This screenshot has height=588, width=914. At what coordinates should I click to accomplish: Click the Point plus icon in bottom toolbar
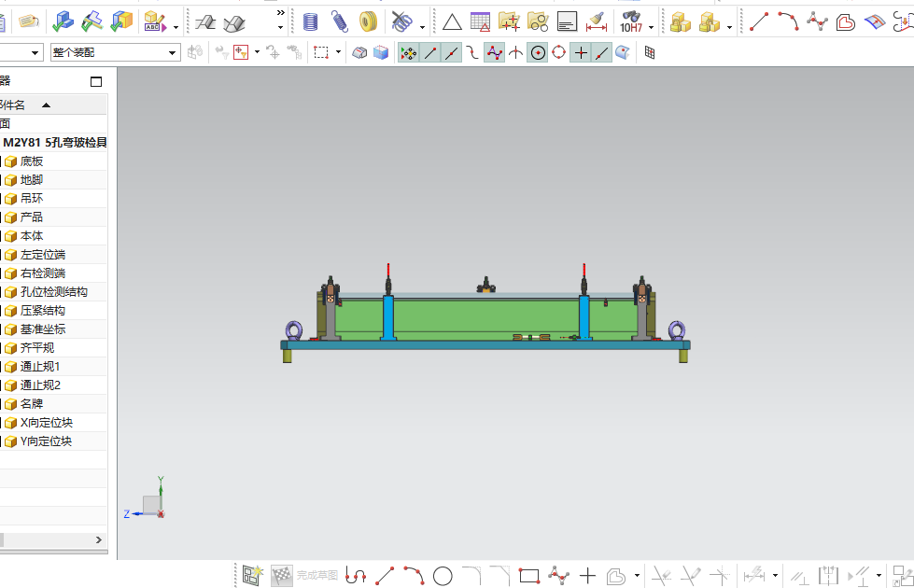click(x=587, y=577)
